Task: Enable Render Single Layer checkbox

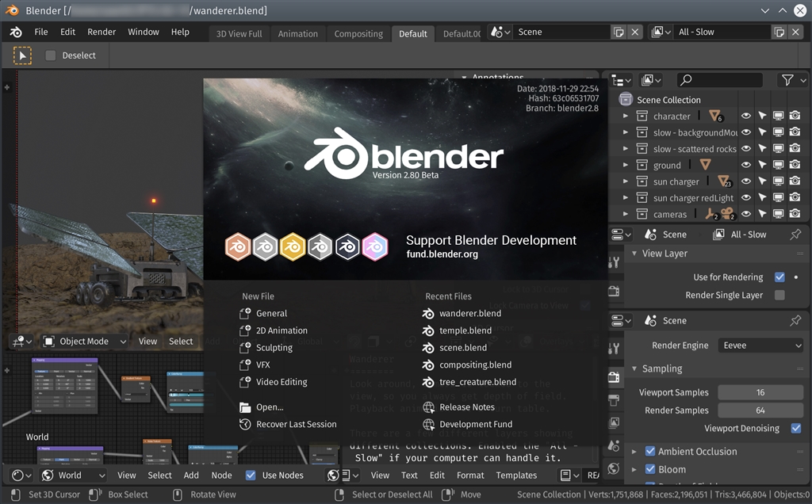Action: click(779, 296)
